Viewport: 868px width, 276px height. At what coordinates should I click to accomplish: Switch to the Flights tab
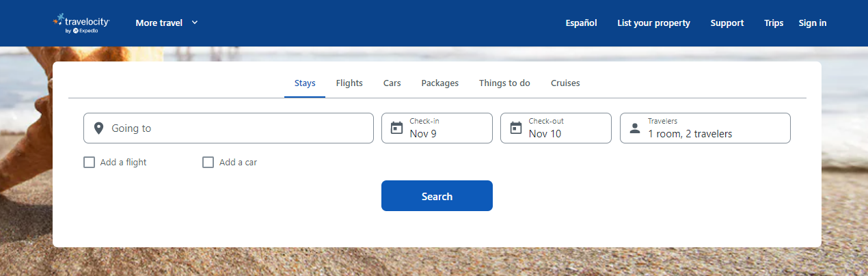pos(349,83)
